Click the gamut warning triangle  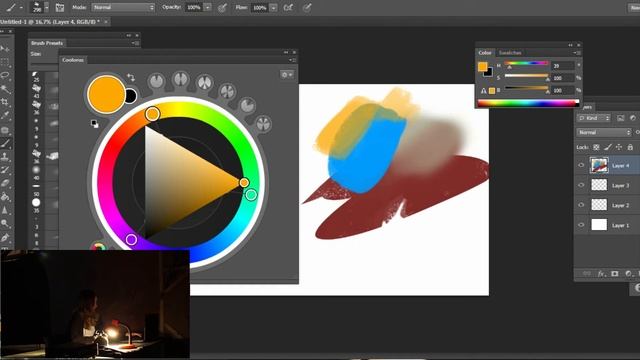click(x=484, y=91)
